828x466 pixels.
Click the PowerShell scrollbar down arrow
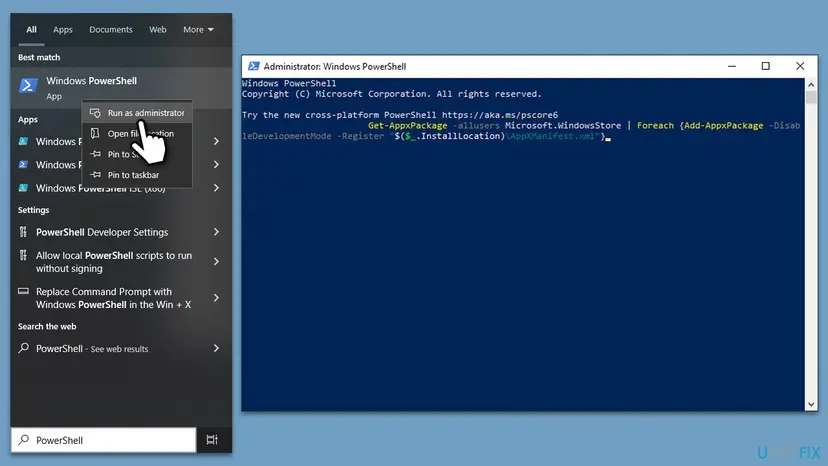[811, 405]
